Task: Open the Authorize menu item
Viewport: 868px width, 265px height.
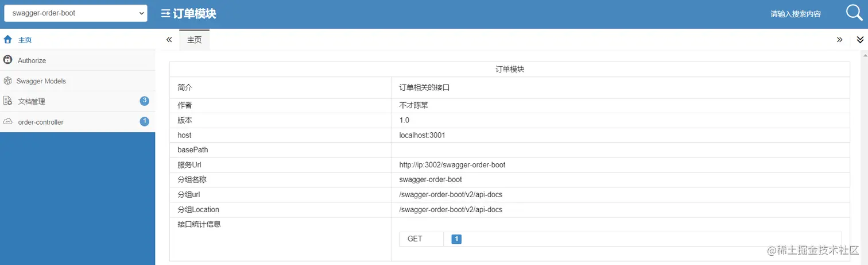Action: pyautogui.click(x=77, y=60)
